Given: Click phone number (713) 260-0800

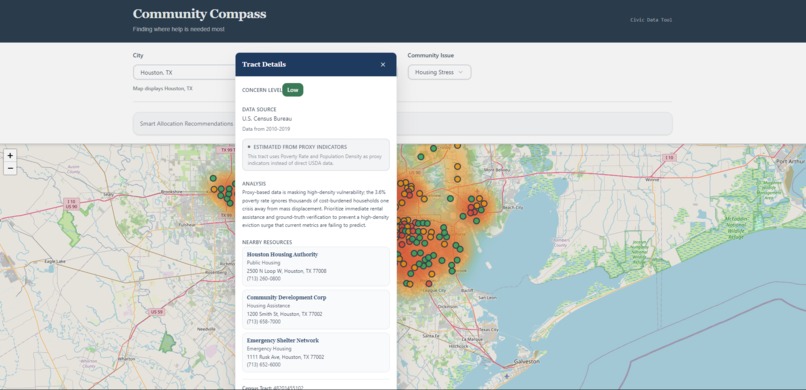Looking at the screenshot, I should point(264,278).
